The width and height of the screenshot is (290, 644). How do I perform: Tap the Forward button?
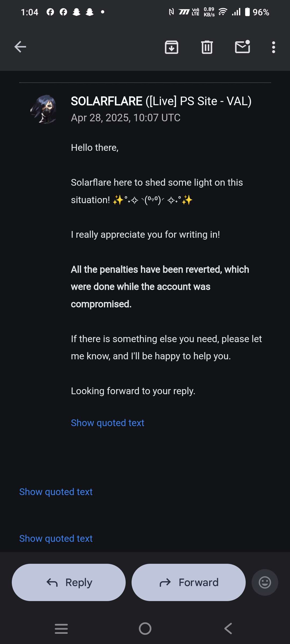pos(189,582)
